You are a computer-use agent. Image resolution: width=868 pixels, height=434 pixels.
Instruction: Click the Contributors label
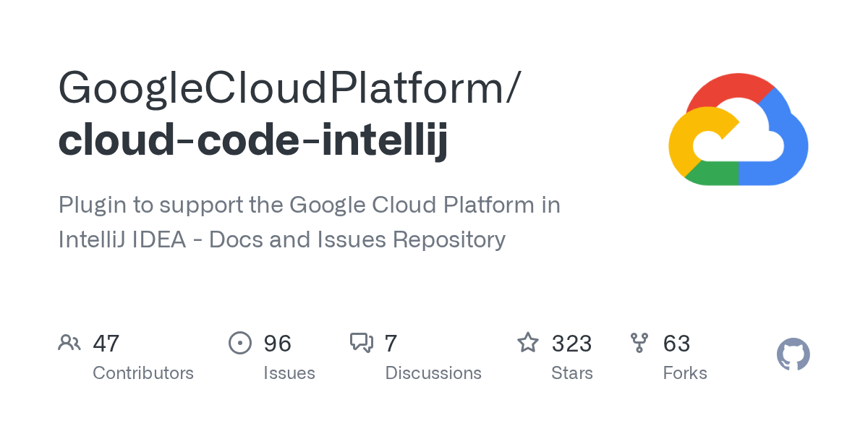pos(143,373)
